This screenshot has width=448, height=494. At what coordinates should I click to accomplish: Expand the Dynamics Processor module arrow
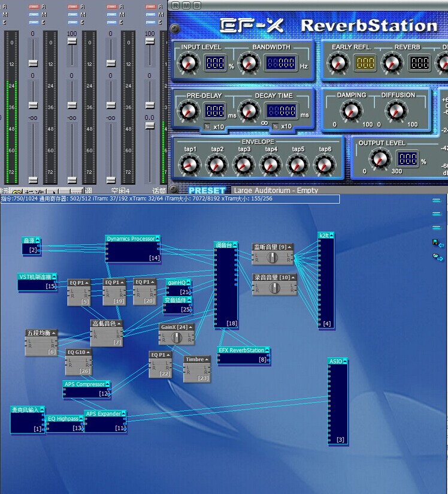(158, 239)
